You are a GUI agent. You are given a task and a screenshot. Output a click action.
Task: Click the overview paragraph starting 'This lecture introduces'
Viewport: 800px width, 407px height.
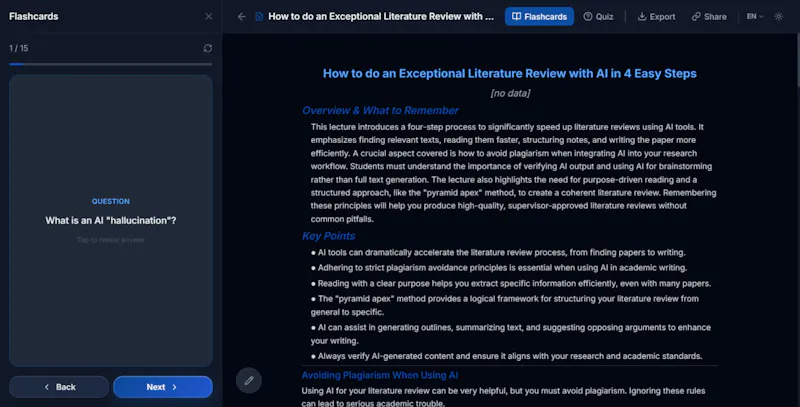[513, 173]
